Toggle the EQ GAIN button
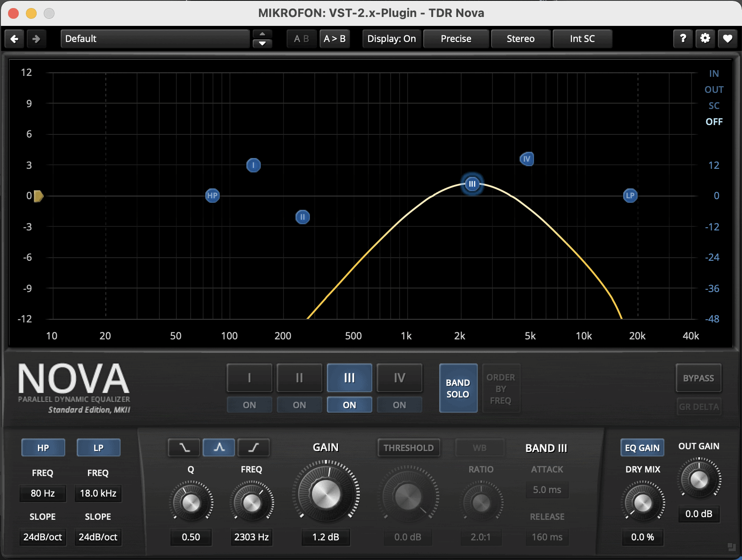This screenshot has width=742, height=560. pyautogui.click(x=642, y=448)
